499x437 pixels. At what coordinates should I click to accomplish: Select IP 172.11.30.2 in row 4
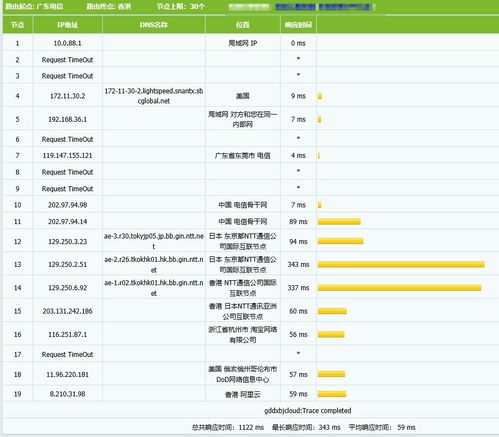67,96
